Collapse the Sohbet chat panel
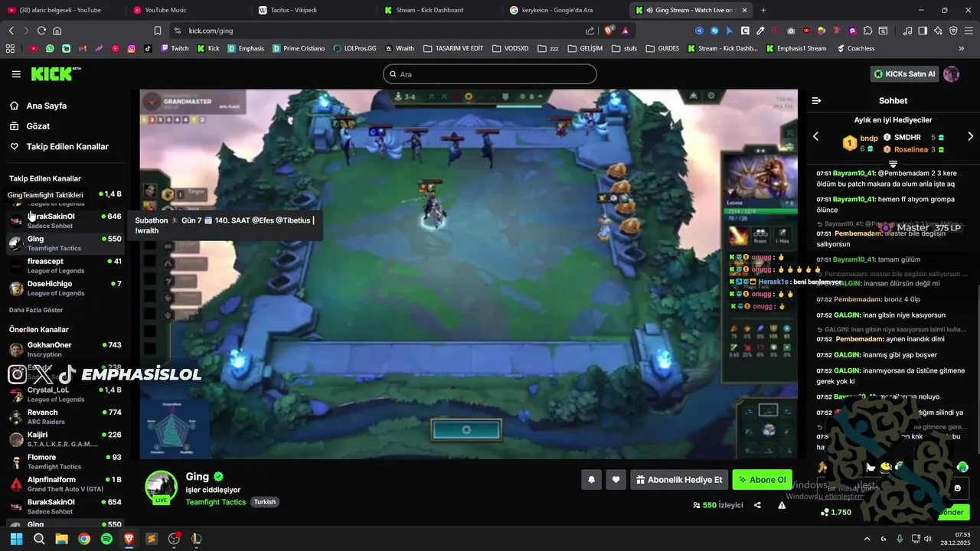 816,100
